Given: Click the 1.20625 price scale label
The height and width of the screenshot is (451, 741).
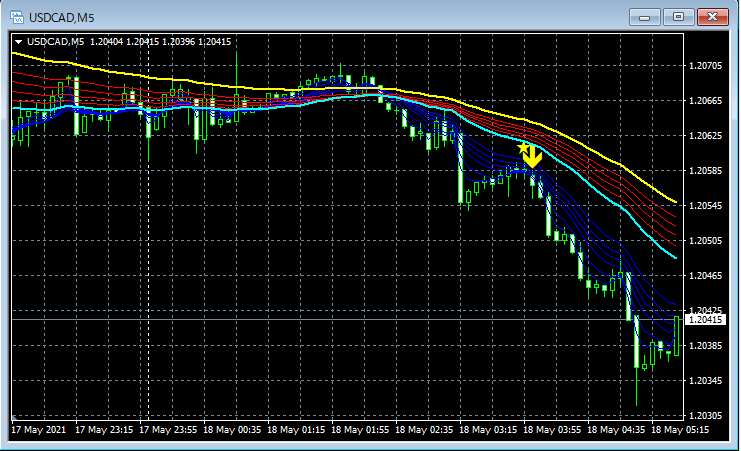Looking at the screenshot, I should coord(706,136).
